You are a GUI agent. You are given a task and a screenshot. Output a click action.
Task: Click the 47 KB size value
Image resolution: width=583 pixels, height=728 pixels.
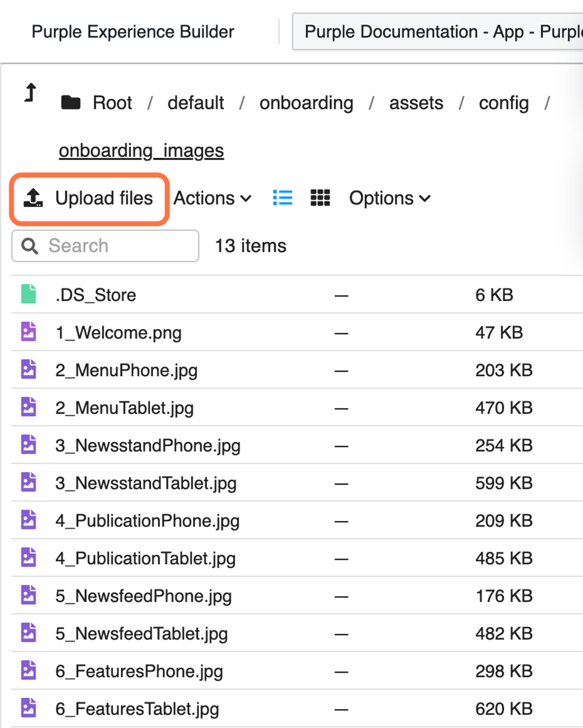coord(499,333)
